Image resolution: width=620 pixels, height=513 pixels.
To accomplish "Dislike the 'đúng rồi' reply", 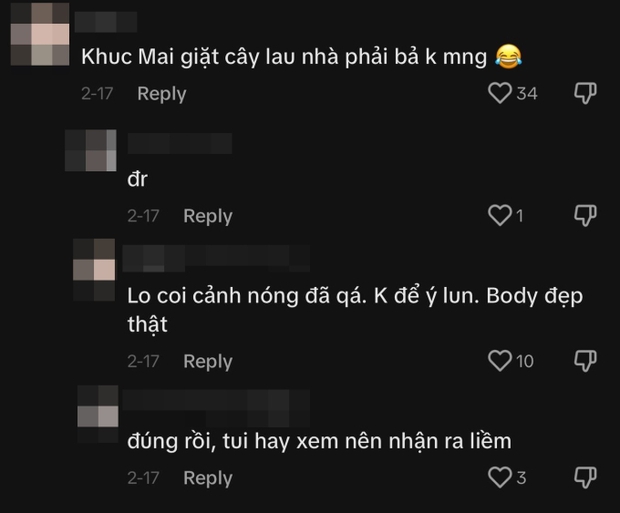I will click(585, 477).
